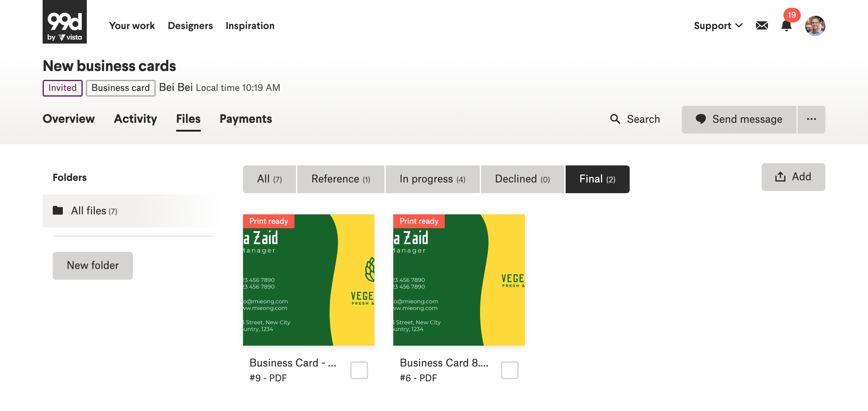Screen dimensions: 868x411
Task: Click the All files folder icon
Action: (58, 211)
